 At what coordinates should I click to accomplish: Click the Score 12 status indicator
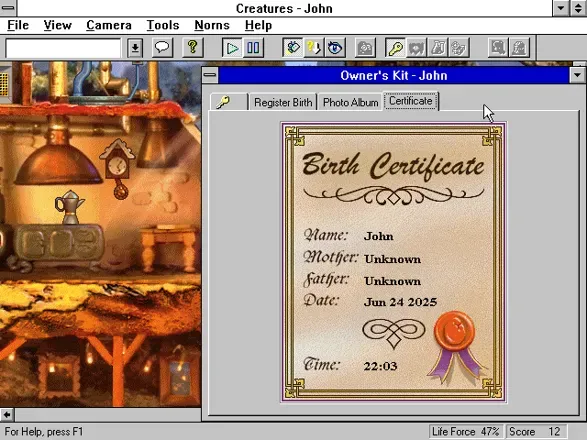pyautogui.click(x=536, y=431)
